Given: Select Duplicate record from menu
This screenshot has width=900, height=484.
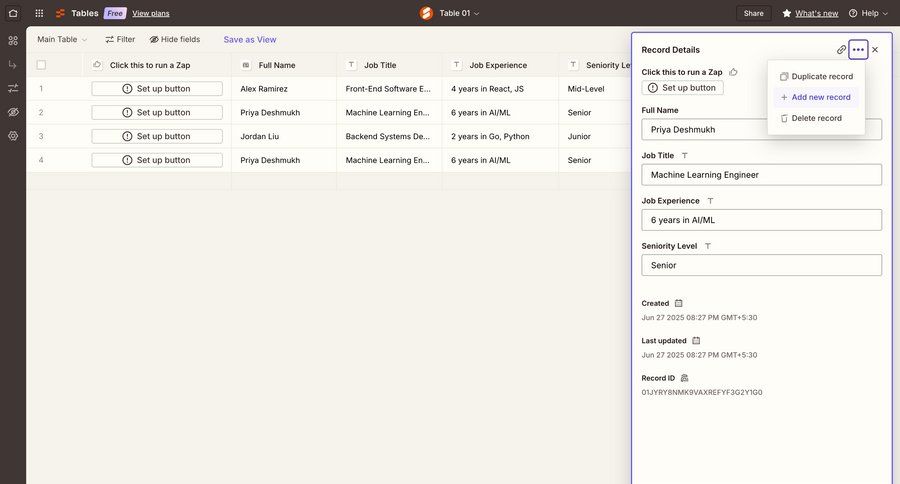Looking at the screenshot, I should click(822, 76).
